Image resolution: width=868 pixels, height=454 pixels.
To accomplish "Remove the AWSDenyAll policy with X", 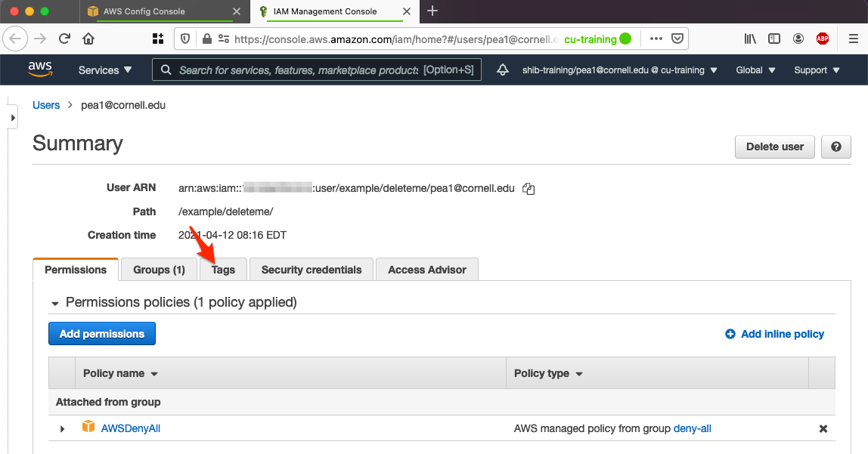I will pyautogui.click(x=823, y=428).
